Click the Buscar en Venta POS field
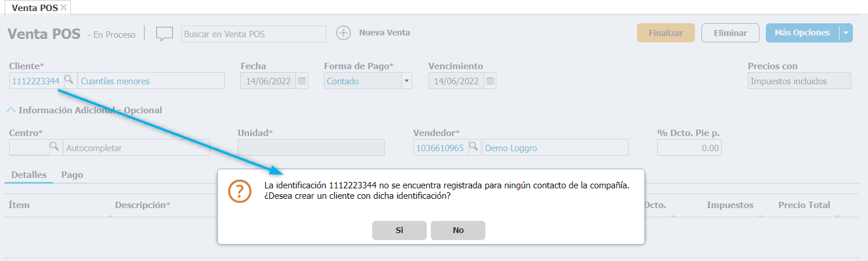Viewport: 868px width, 261px height. 253,34
